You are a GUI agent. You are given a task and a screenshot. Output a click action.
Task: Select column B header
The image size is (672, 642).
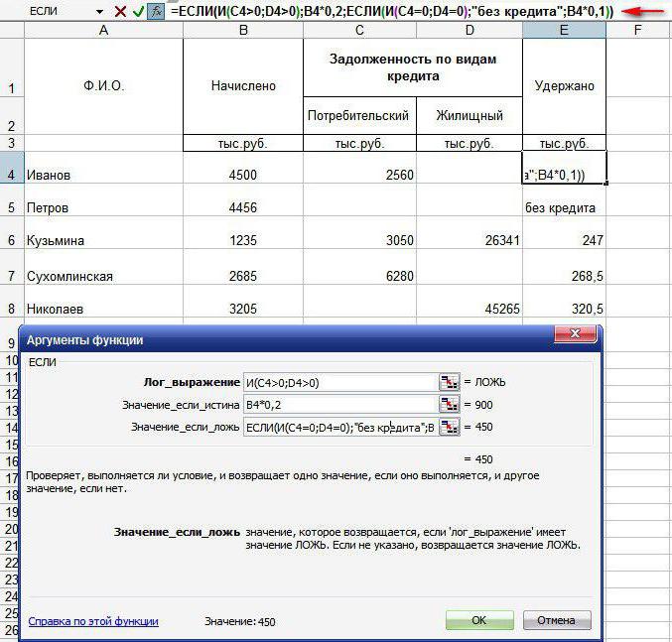click(243, 31)
